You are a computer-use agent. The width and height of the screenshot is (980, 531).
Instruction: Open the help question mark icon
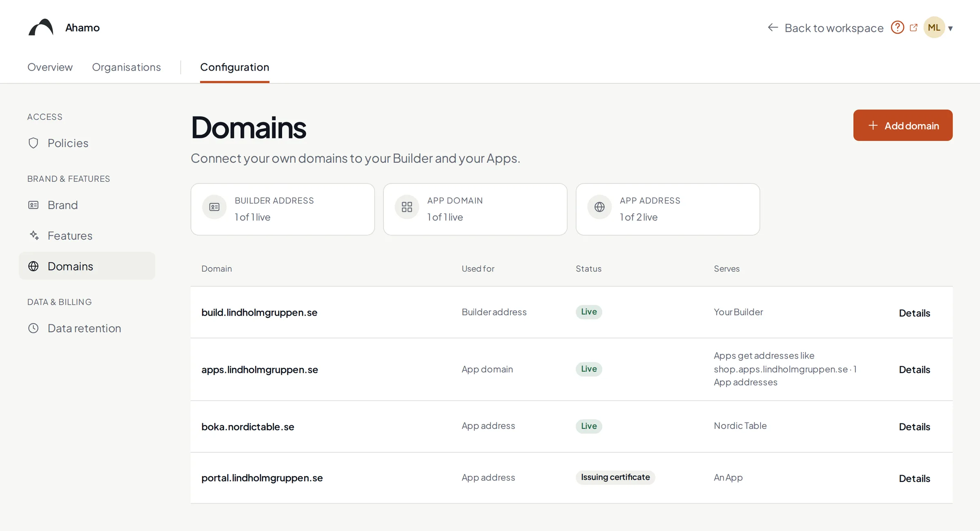[x=897, y=27]
